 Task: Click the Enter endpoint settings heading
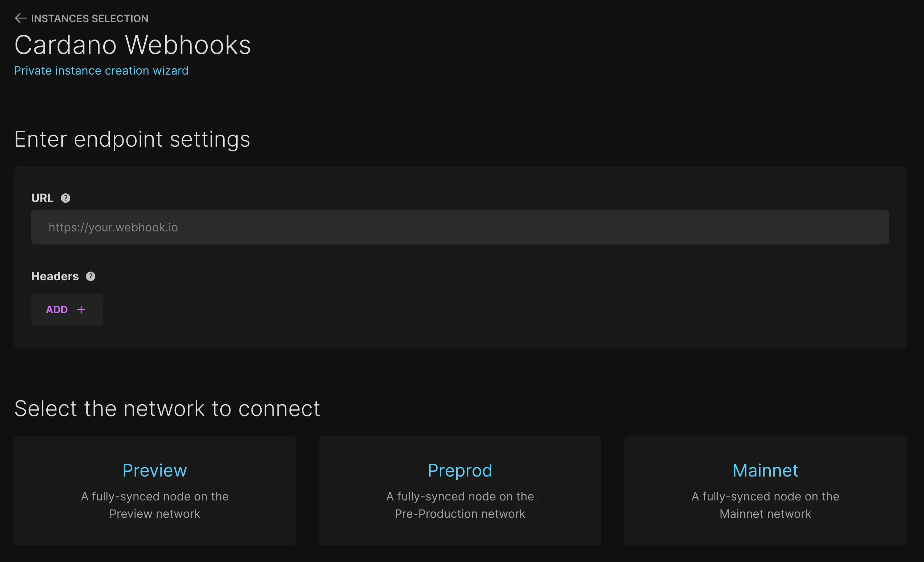click(132, 139)
